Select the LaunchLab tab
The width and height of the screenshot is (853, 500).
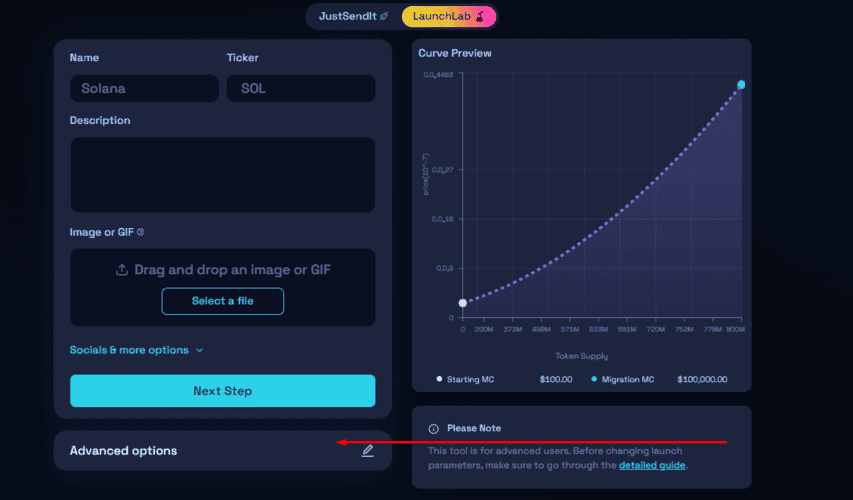449,16
